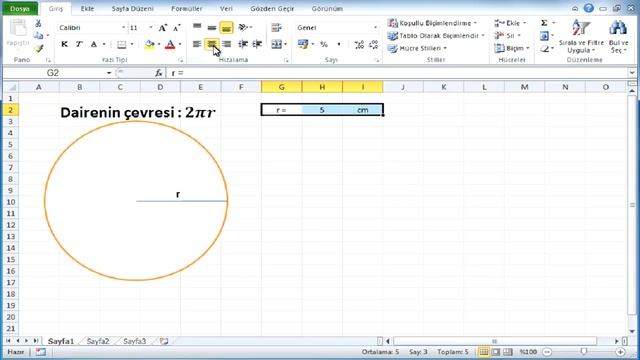Apply percent style format

324,44
